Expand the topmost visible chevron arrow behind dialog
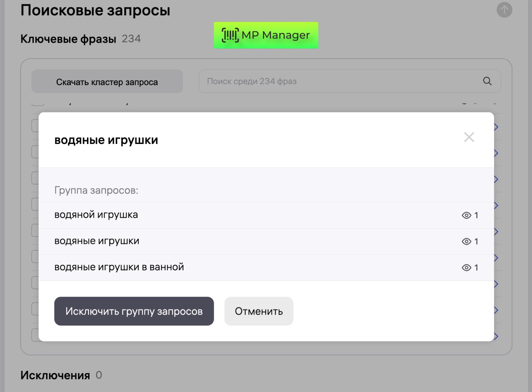 click(496, 127)
